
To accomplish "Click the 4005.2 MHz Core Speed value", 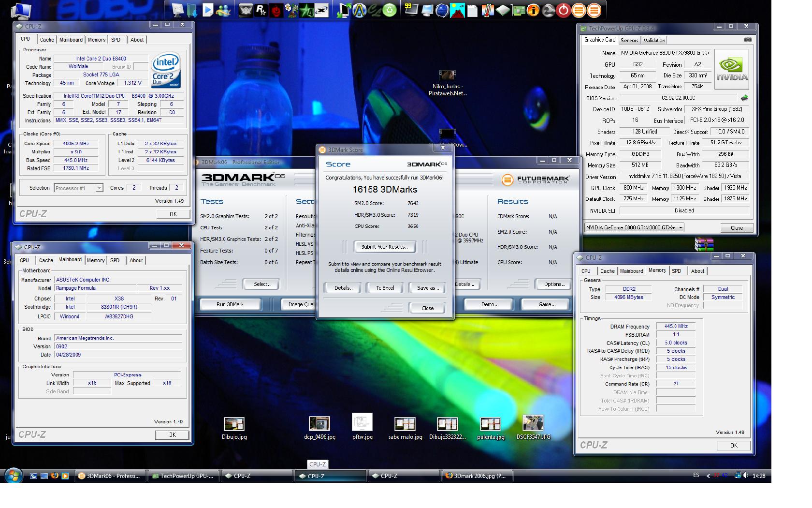I will click(76, 144).
